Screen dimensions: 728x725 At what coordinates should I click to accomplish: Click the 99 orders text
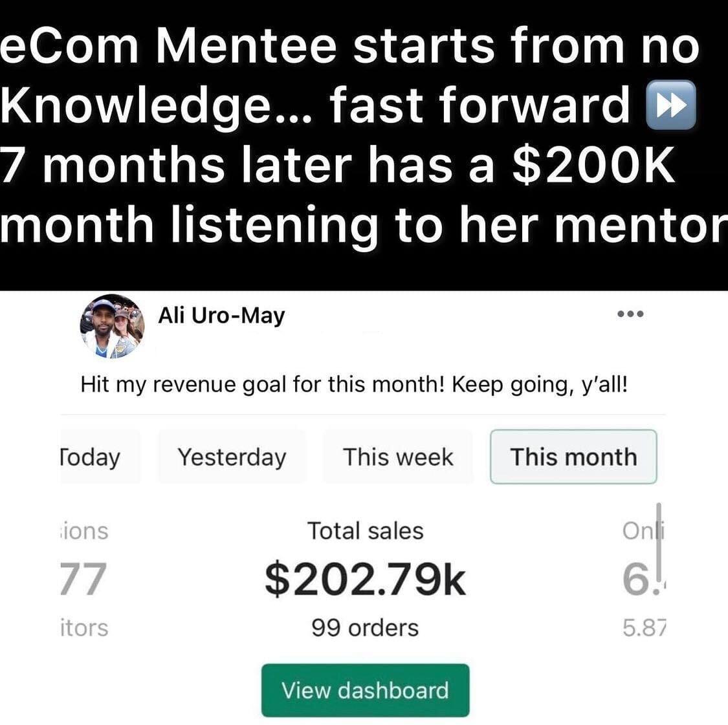pos(365,627)
